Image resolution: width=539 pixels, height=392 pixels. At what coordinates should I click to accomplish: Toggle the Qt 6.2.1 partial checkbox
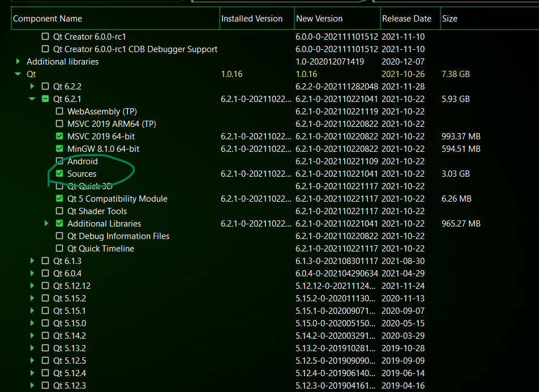[x=45, y=99]
